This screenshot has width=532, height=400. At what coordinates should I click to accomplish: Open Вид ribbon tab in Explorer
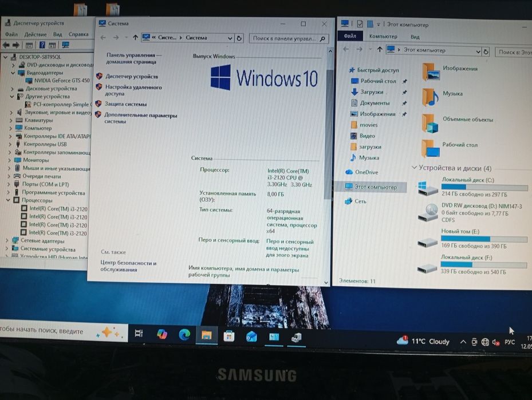(415, 37)
